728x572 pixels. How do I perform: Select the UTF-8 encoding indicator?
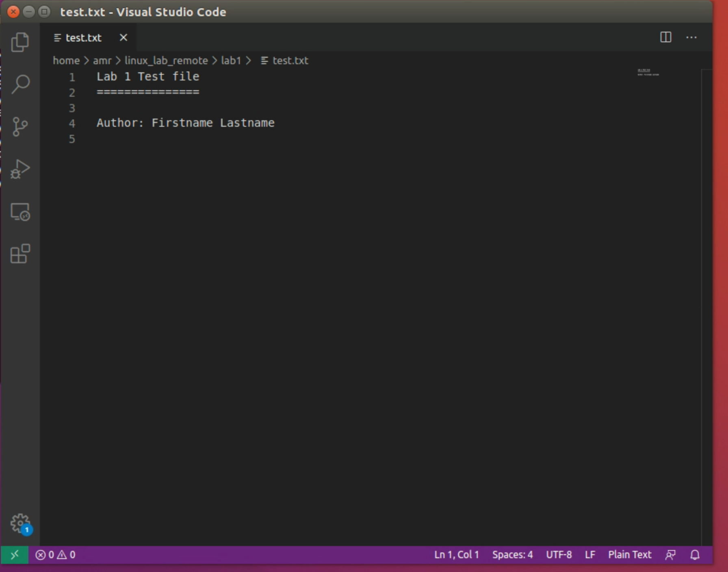tap(559, 555)
